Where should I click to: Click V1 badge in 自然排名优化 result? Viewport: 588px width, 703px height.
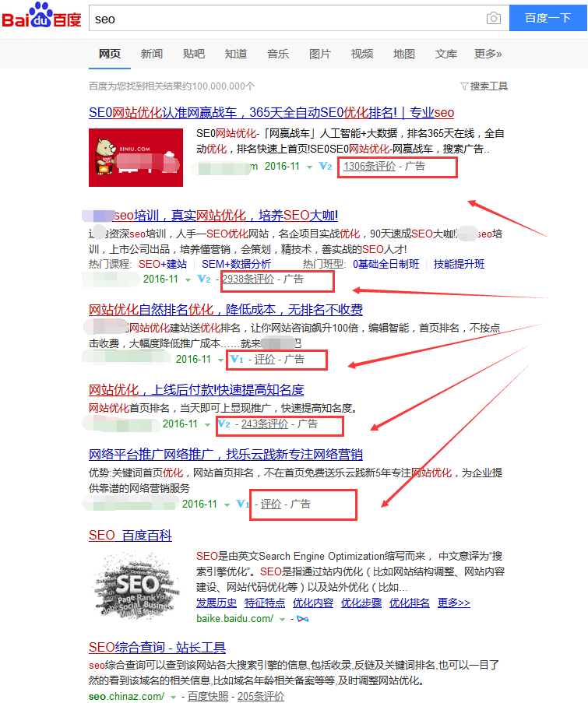click(x=237, y=359)
